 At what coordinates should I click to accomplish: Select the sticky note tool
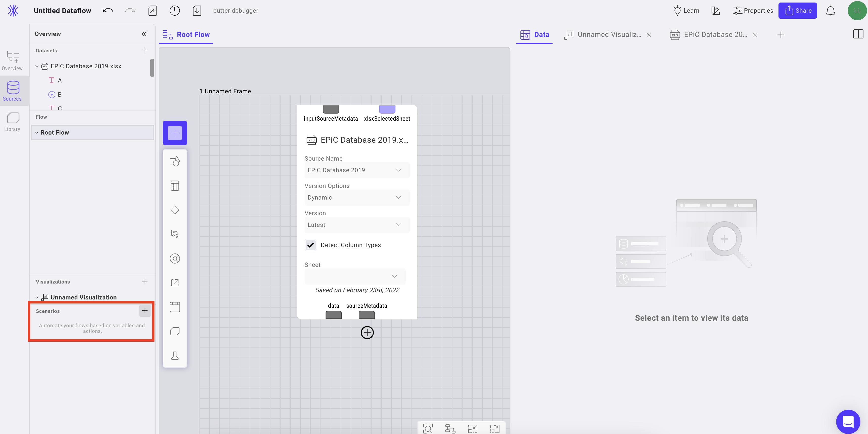pyautogui.click(x=175, y=331)
